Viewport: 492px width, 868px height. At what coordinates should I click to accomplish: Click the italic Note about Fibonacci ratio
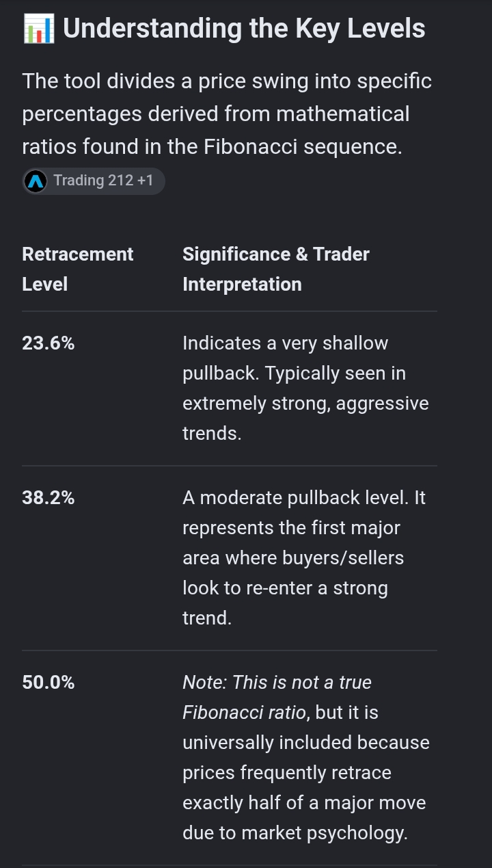(x=277, y=697)
